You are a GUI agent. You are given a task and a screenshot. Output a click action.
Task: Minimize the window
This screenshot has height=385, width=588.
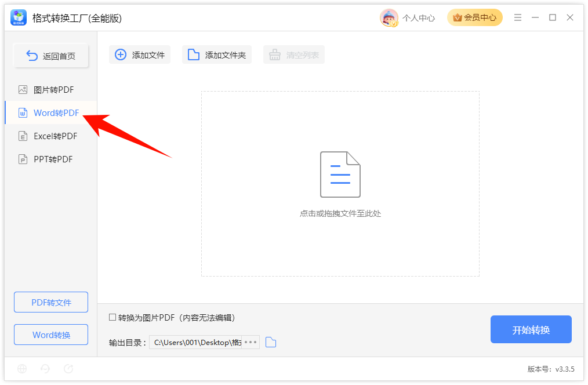pos(535,17)
